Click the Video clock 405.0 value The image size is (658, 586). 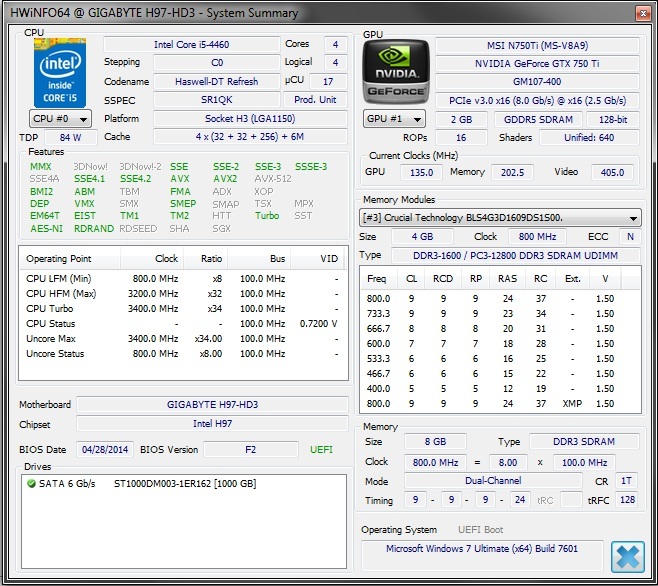pos(612,173)
